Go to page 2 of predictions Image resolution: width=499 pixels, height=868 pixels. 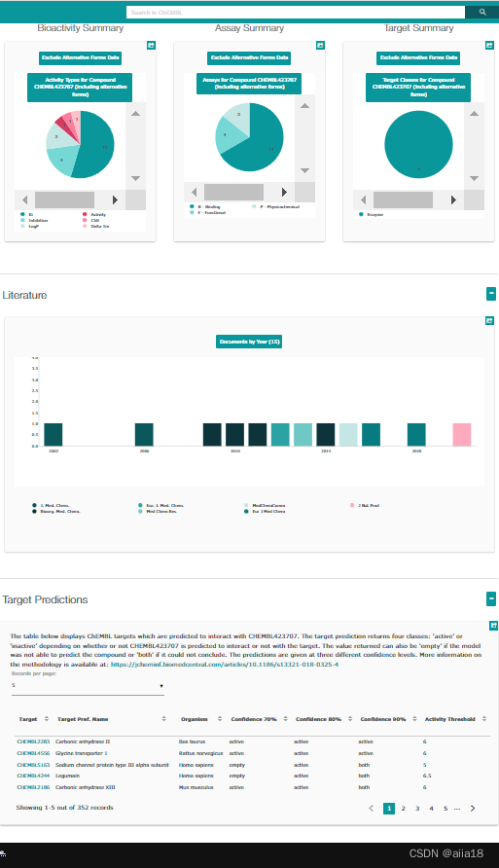point(404,809)
